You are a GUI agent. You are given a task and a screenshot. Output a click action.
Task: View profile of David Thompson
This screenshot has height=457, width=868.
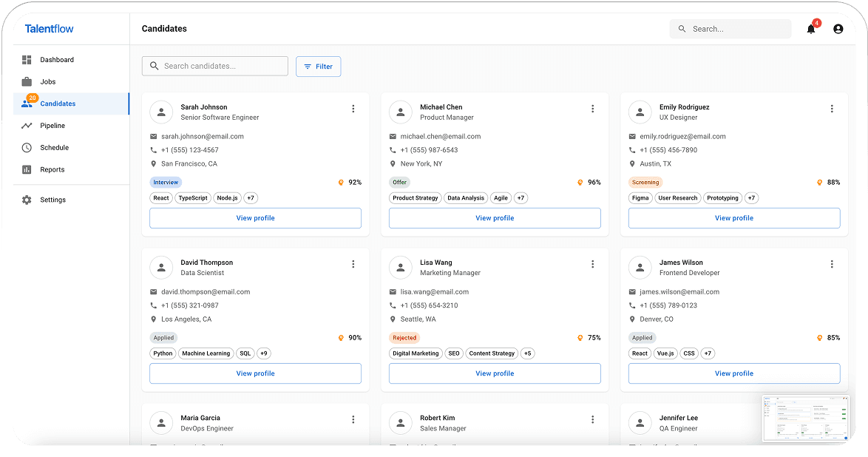(x=255, y=373)
